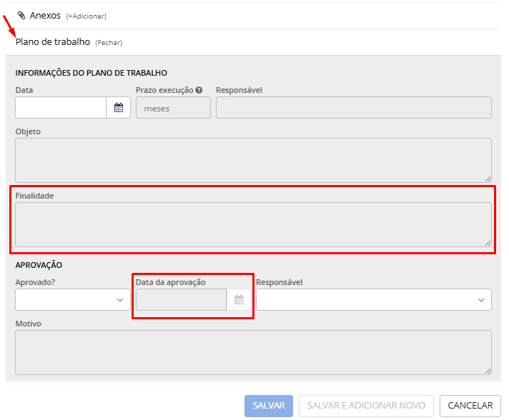Click the CANCELAR button

point(470,406)
